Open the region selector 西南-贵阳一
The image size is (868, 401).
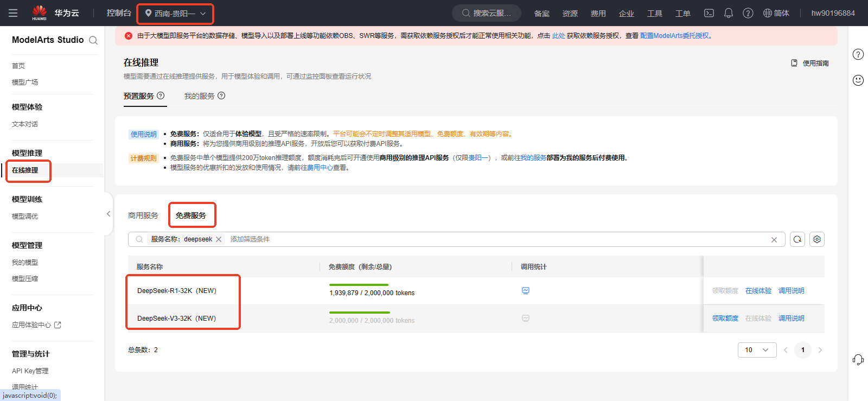pyautogui.click(x=175, y=14)
